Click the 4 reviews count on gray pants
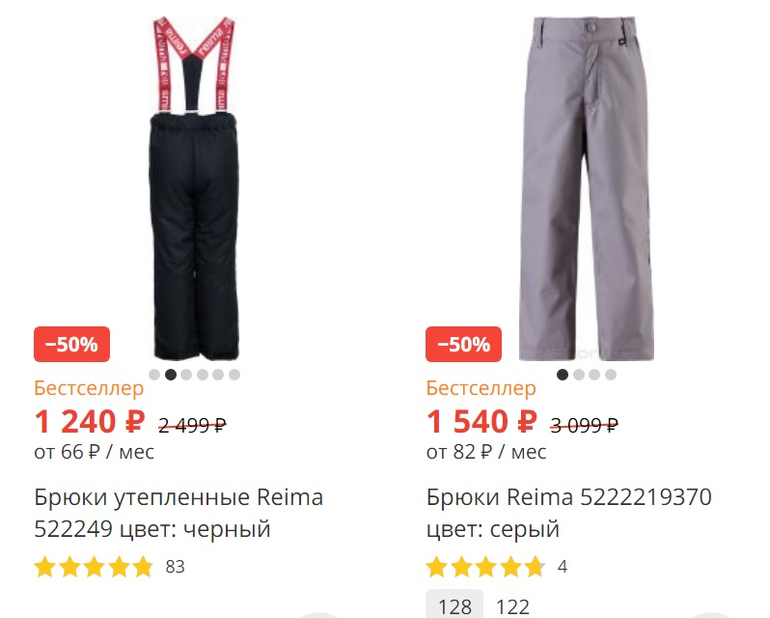 (562, 567)
